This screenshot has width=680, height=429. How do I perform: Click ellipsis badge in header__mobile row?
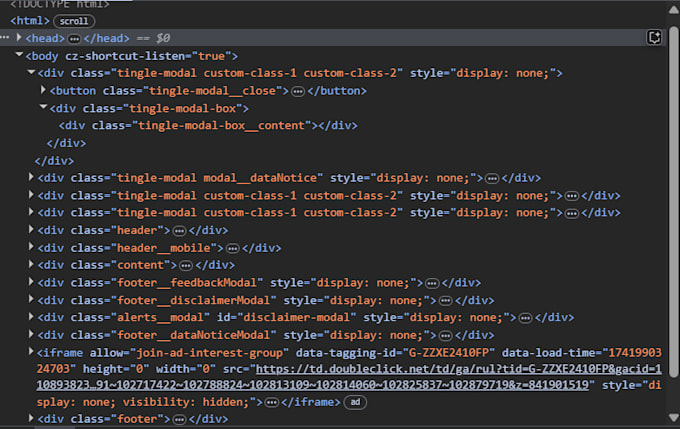click(x=233, y=249)
